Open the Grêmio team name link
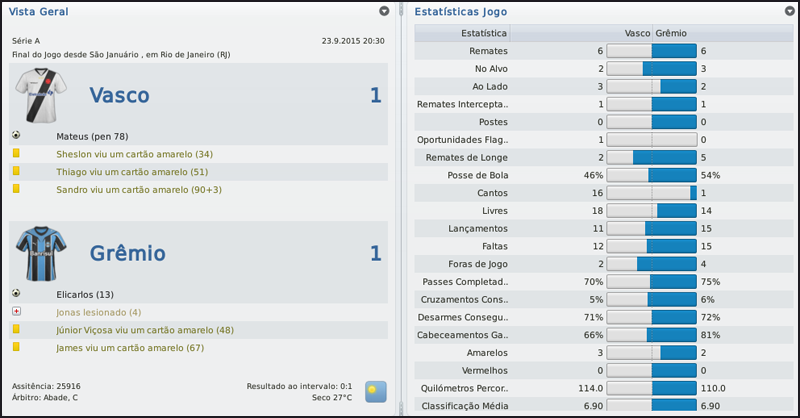 pyautogui.click(x=125, y=253)
